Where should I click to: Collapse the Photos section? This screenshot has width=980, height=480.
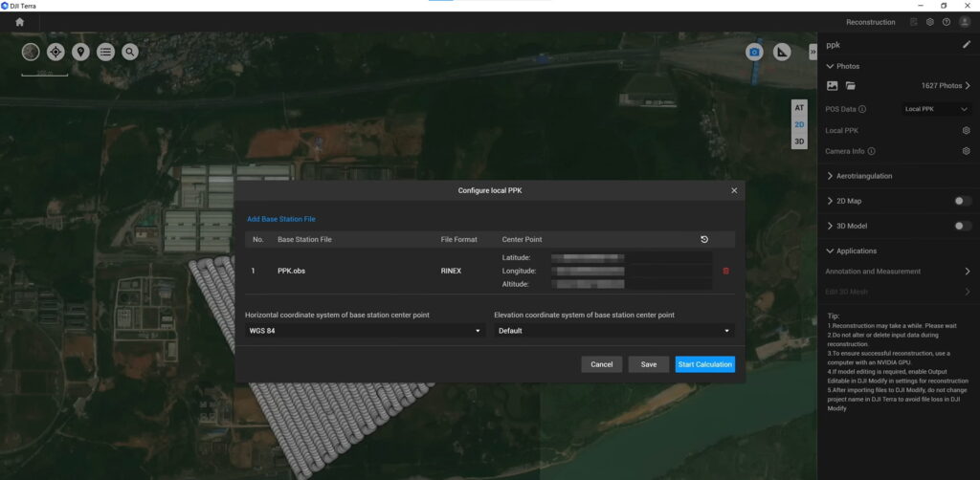830,66
